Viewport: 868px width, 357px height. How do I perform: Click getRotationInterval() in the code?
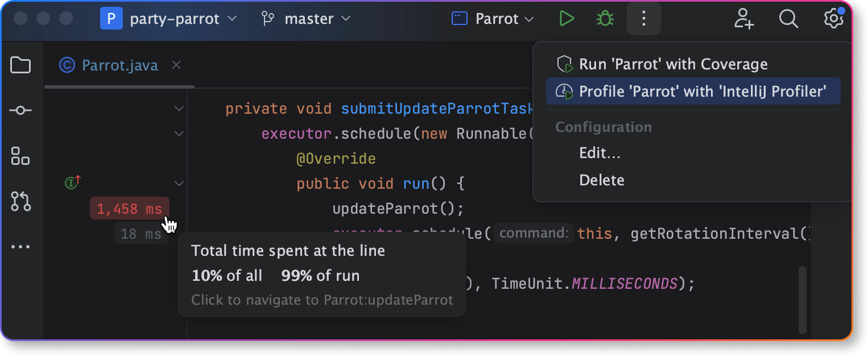point(721,234)
